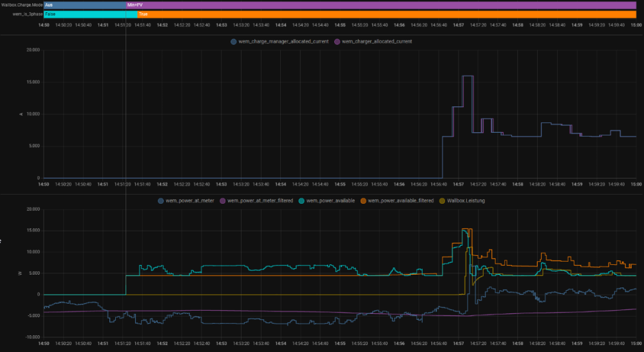This screenshot has height=352, width=644.
Task: Click the 'True' wem_is_3phase segment
Action: [x=386, y=14]
